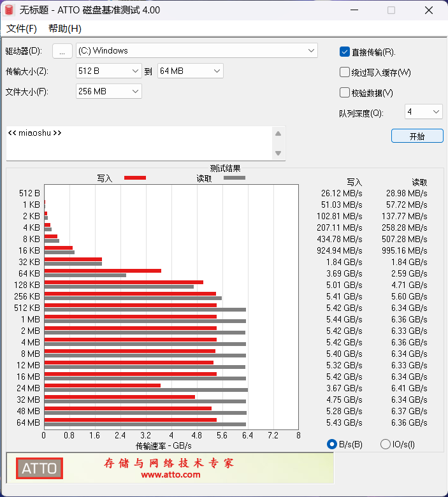The height and width of the screenshot is (497, 448).
Task: Expand the (C:) Windows drive dropdown
Action: pos(196,51)
